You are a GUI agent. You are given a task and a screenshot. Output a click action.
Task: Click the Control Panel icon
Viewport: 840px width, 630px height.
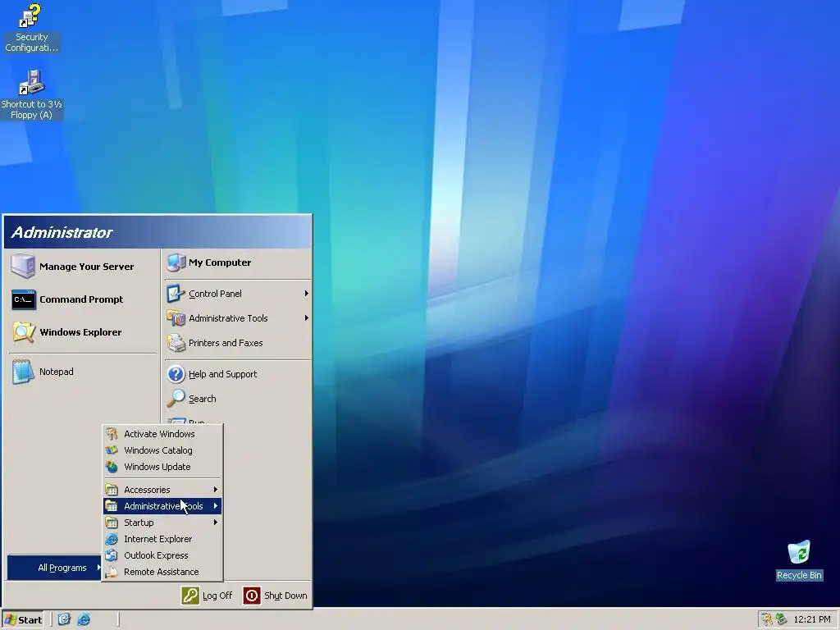click(176, 294)
